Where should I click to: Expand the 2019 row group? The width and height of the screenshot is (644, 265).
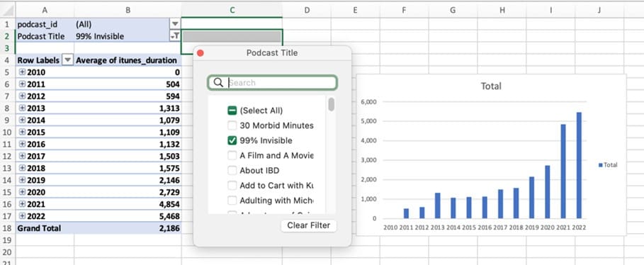click(22, 180)
